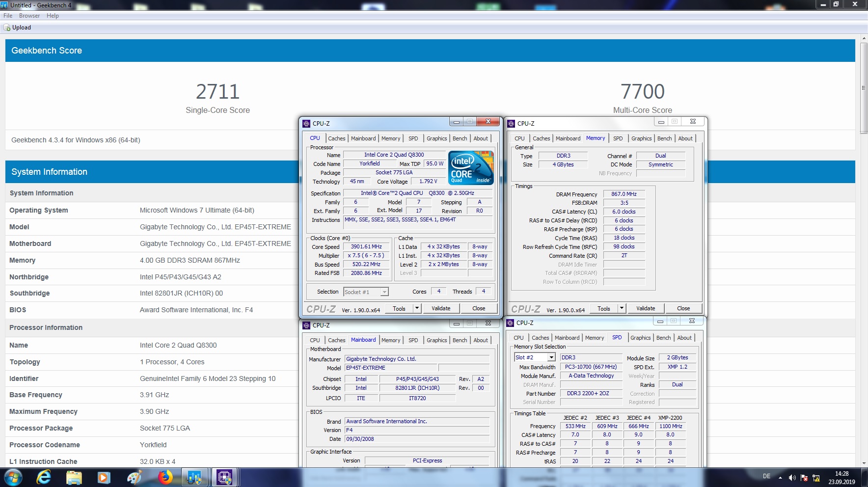The image size is (868, 487).
Task: Show hidden system tray icons
Action: point(780,477)
